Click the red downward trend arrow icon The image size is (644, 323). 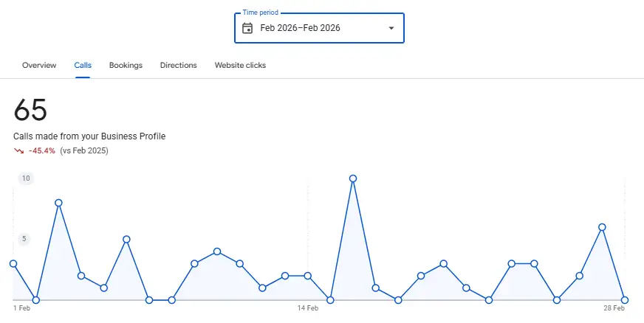tap(19, 151)
